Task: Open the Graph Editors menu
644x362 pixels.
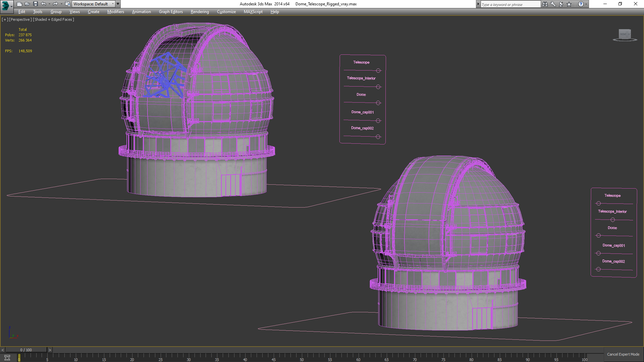Action: (171, 12)
